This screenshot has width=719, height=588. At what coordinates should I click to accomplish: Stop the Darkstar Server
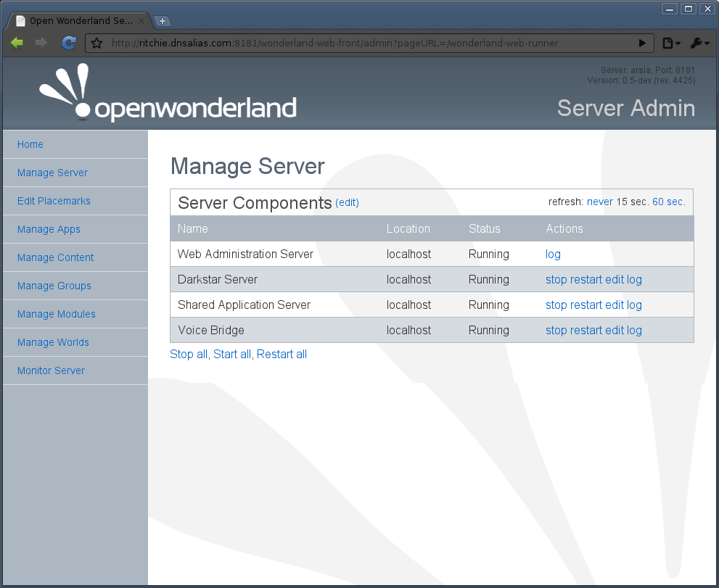(556, 280)
